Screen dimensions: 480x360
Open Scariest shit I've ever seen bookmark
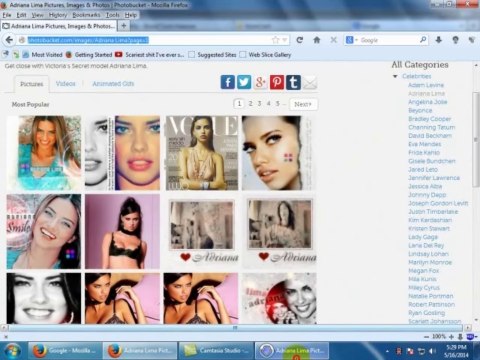coord(149,55)
